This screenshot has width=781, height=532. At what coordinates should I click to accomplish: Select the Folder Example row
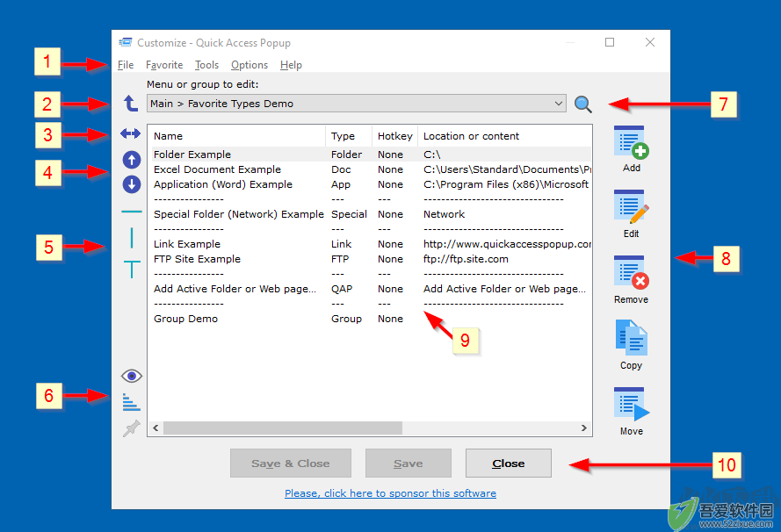click(371, 155)
